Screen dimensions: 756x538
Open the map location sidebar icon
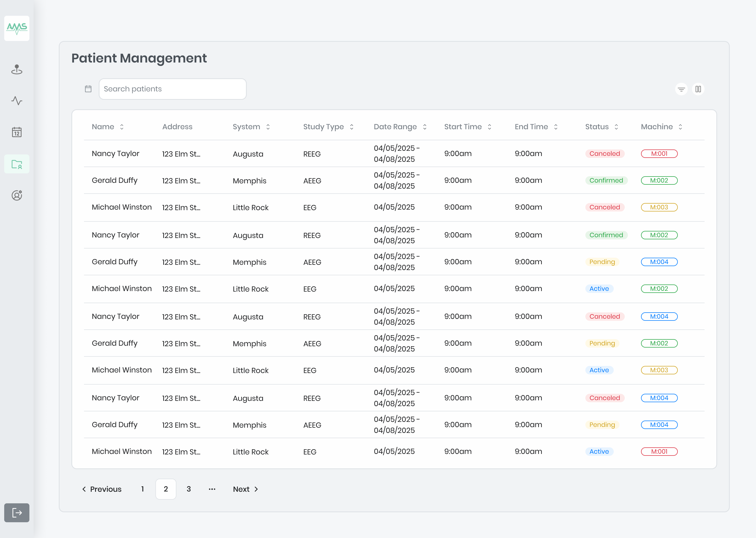(17, 70)
